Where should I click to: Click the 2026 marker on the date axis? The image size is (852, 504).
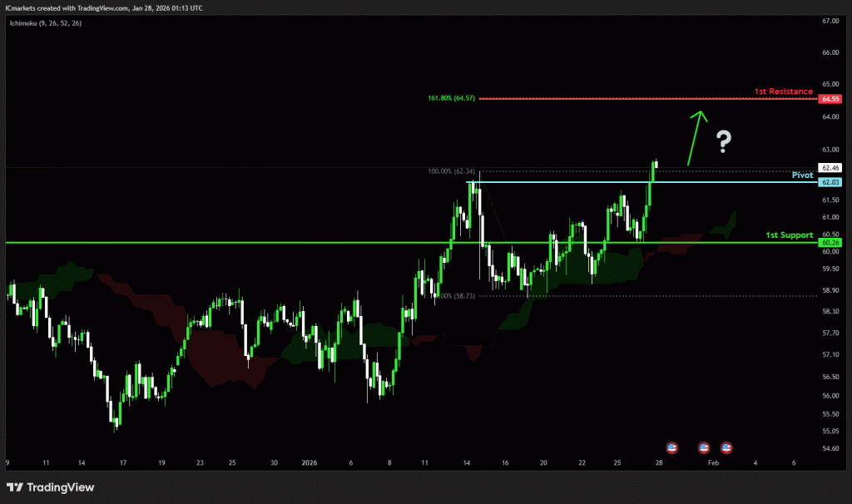[x=310, y=462]
